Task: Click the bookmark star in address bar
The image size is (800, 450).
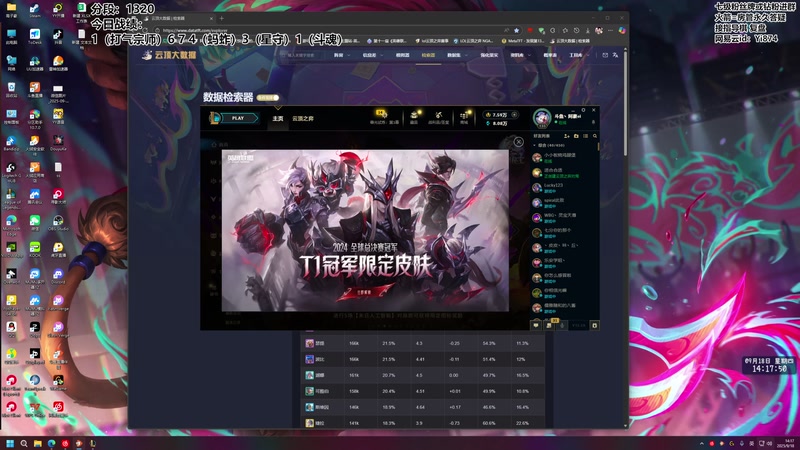Action: (x=517, y=31)
